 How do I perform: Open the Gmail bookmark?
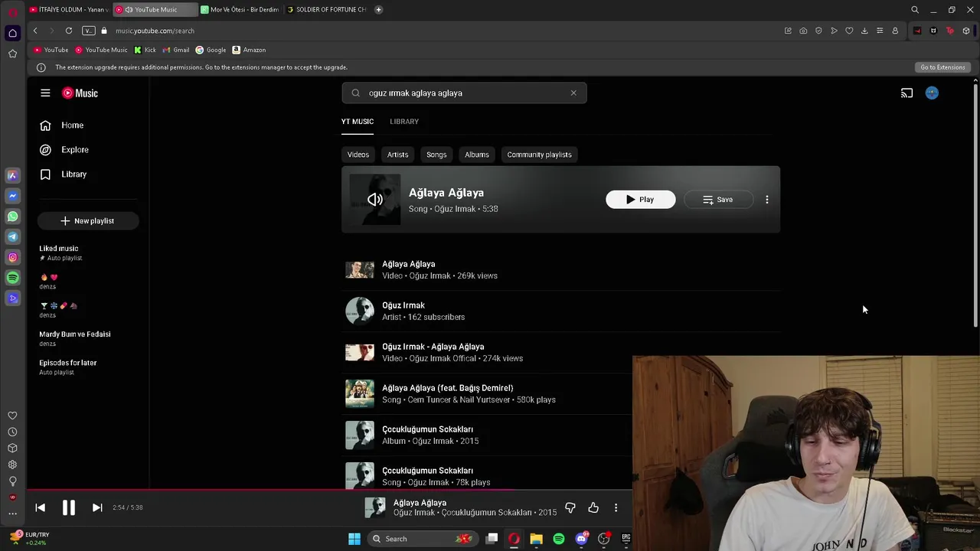pos(176,50)
